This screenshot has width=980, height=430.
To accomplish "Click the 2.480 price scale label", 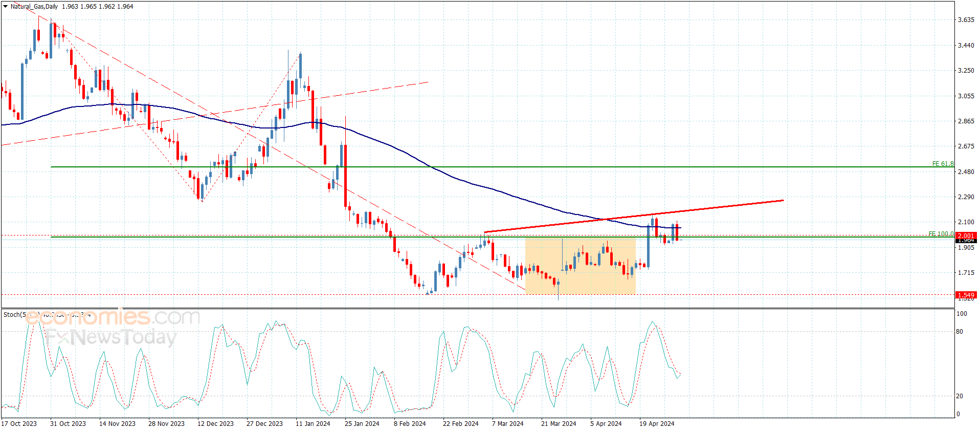I will pyautogui.click(x=966, y=172).
